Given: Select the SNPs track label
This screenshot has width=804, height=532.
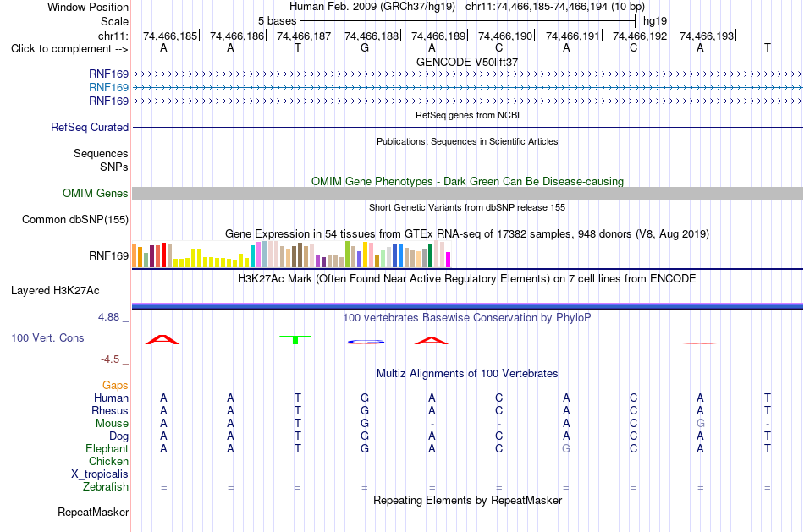Looking at the screenshot, I should [x=114, y=167].
